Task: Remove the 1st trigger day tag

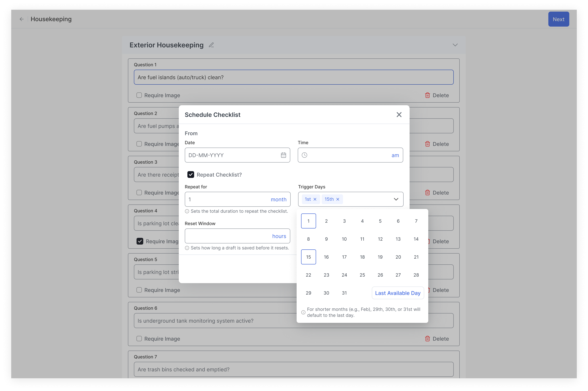Action: 315,199
